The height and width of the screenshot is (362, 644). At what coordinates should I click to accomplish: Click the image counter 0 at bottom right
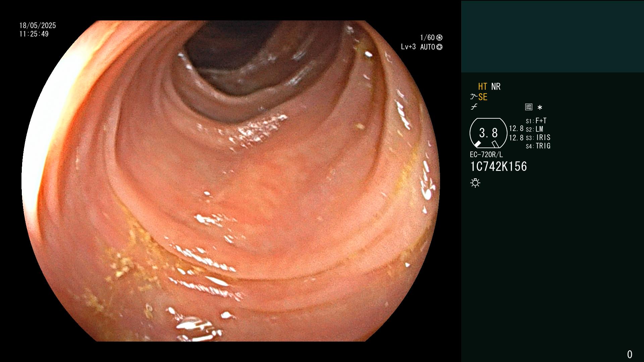(x=630, y=354)
